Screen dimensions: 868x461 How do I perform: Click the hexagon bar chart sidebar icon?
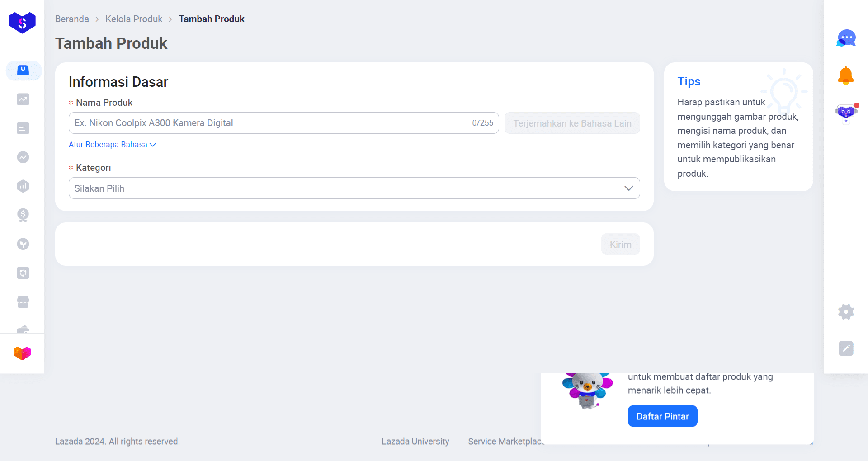pyautogui.click(x=23, y=186)
